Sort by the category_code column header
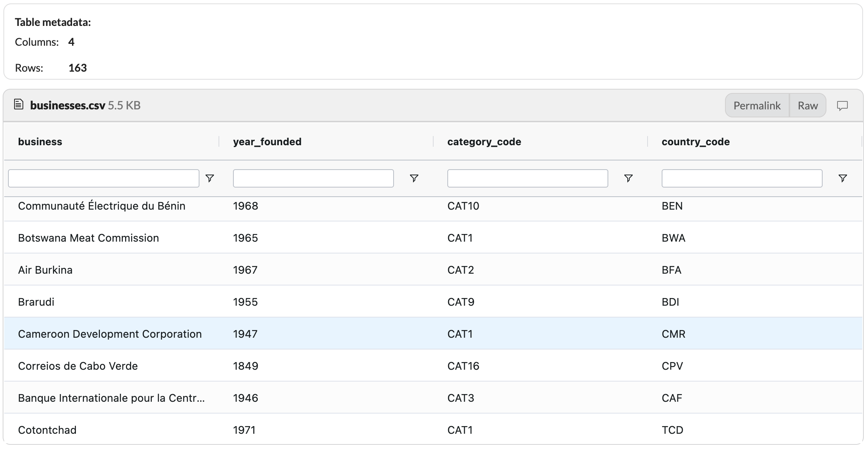Image resolution: width=868 pixels, height=449 pixels. (484, 142)
